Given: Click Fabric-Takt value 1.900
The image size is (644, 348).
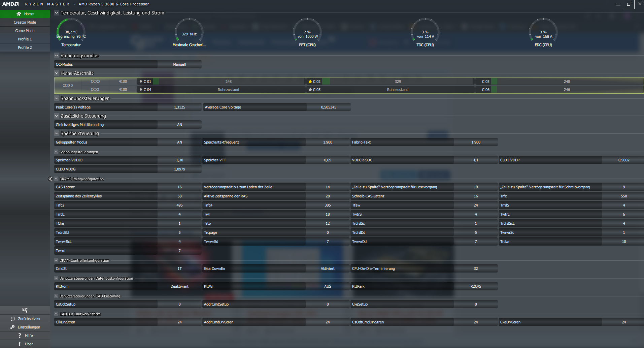Looking at the screenshot, I should coord(476,142).
